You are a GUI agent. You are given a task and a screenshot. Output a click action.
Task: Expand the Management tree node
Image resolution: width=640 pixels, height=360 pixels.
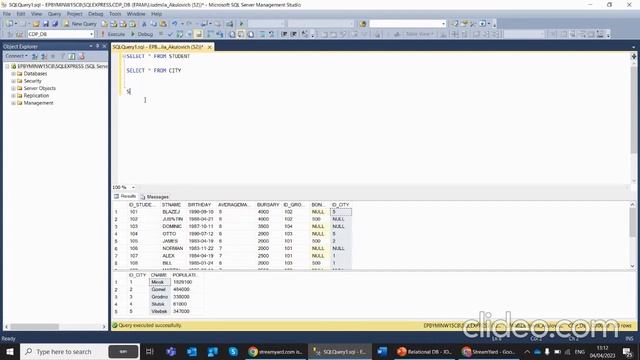13,103
